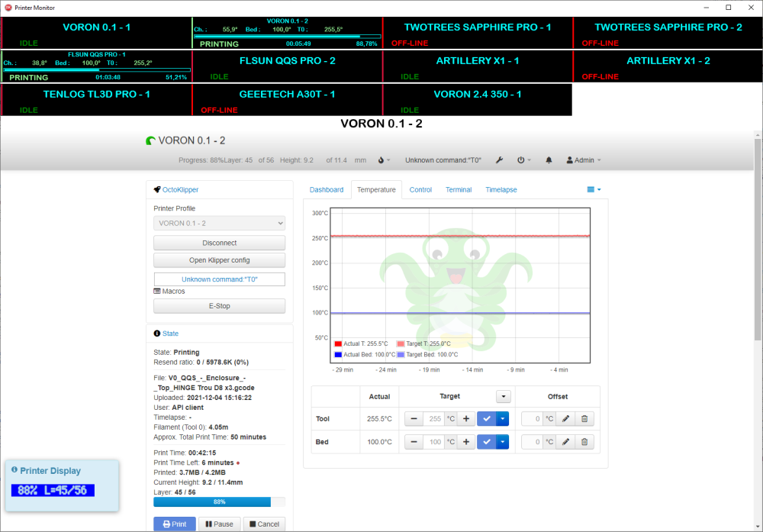This screenshot has width=763, height=532.
Task: Open the power system menu icon
Action: [x=520, y=160]
